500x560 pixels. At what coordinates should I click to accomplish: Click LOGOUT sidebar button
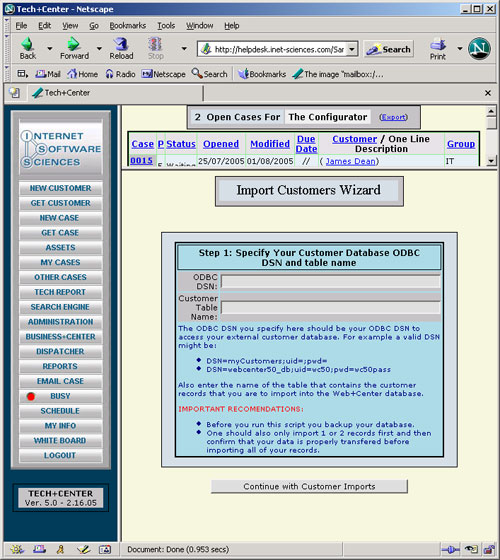(x=60, y=455)
